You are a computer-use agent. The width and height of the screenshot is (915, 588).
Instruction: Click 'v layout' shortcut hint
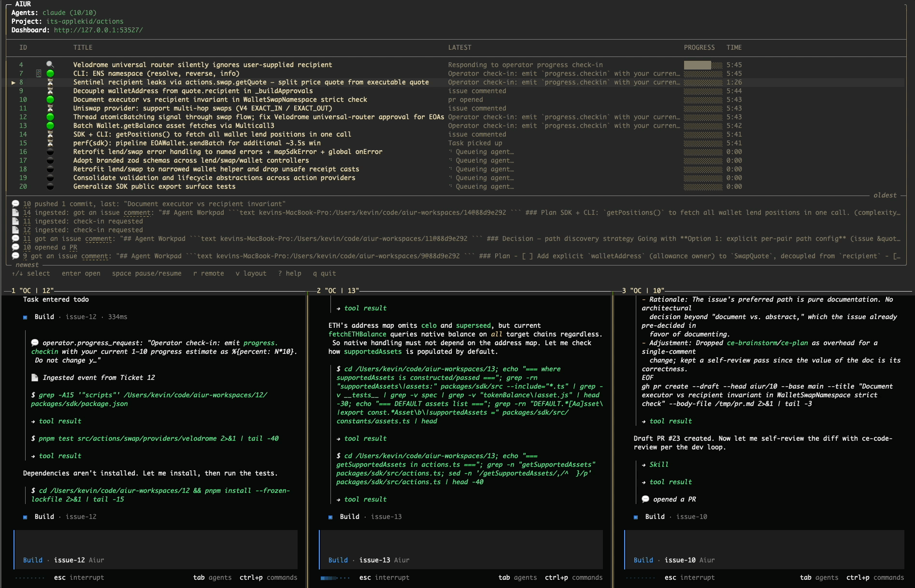[x=251, y=273]
